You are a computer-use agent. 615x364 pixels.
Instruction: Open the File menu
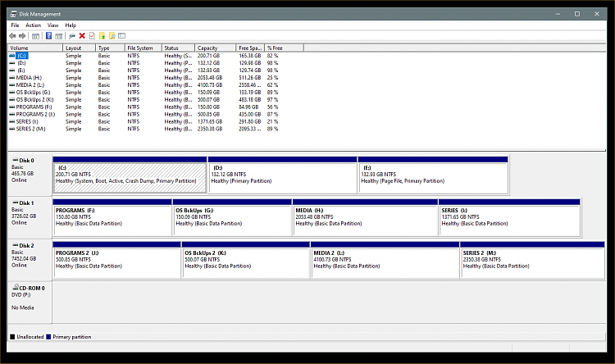pyautogui.click(x=15, y=25)
